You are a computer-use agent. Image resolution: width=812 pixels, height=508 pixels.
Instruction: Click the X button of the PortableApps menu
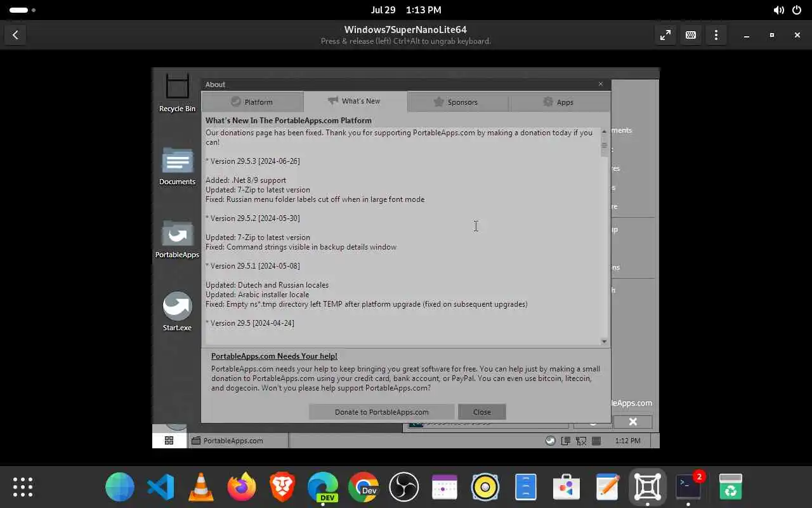(x=632, y=422)
